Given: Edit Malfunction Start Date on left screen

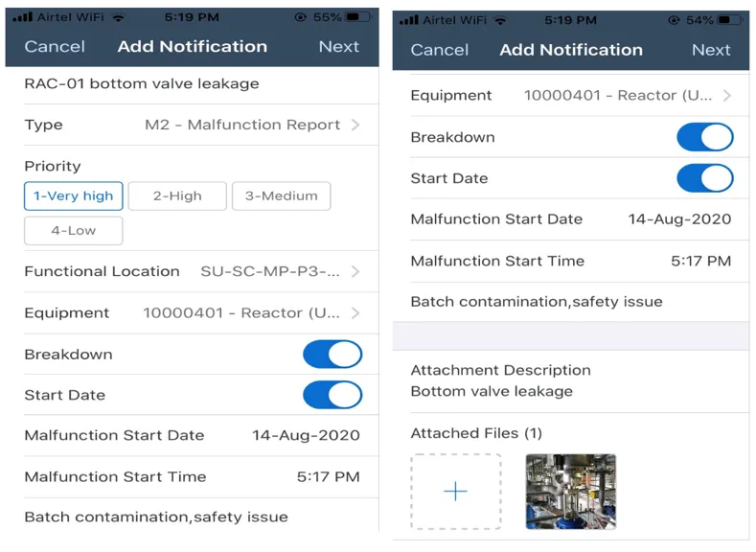Looking at the screenshot, I should [x=192, y=435].
